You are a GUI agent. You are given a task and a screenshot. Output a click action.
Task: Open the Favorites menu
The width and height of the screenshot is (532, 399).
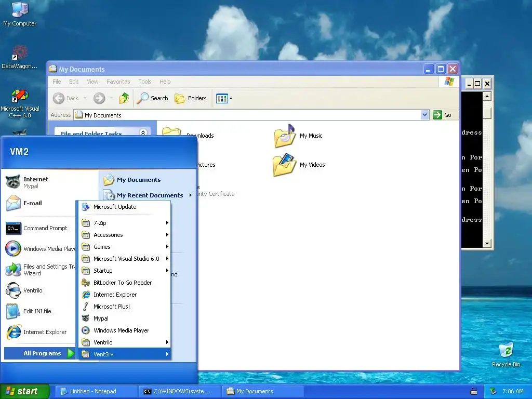tap(118, 82)
